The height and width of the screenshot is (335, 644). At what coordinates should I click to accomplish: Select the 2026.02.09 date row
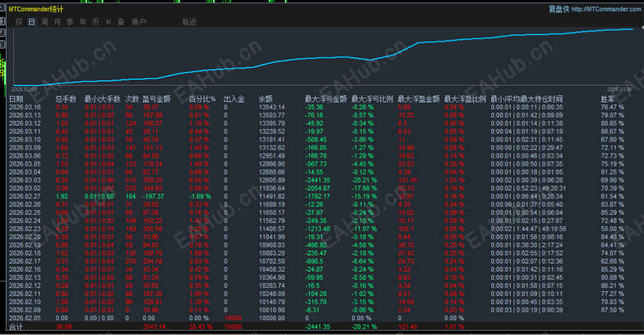[x=25, y=310]
